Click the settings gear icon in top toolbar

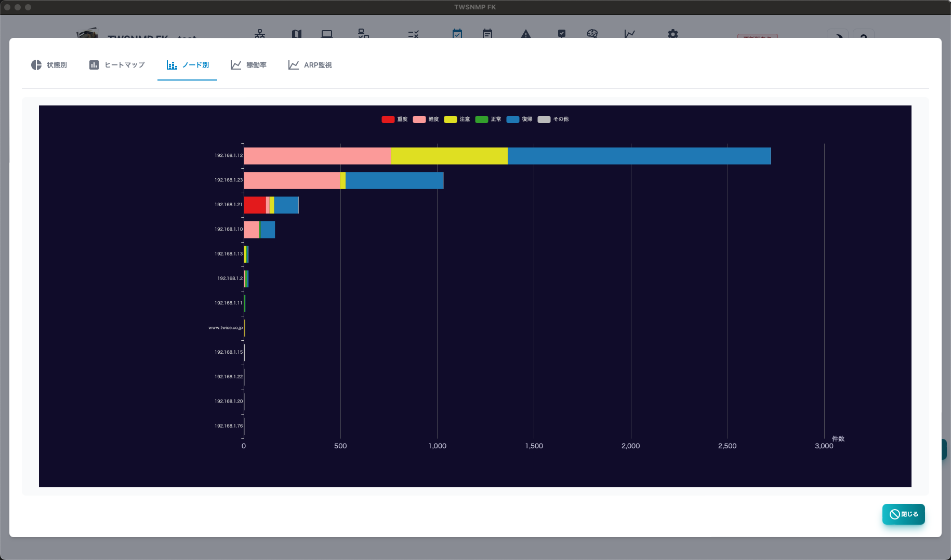tap(673, 34)
